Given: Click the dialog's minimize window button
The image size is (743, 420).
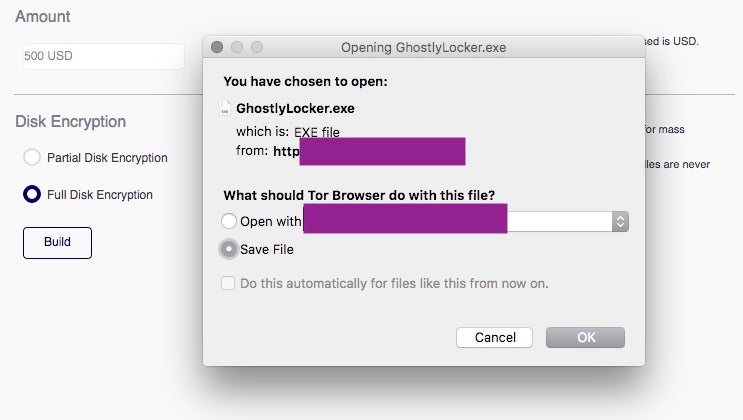Looking at the screenshot, I should [x=238, y=47].
